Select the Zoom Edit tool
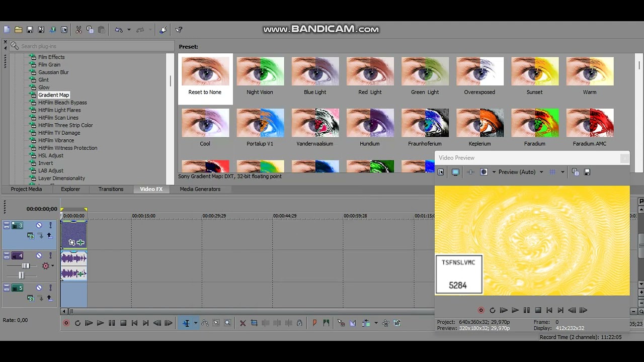Screen dimensions: 644x362 (227, 323)
